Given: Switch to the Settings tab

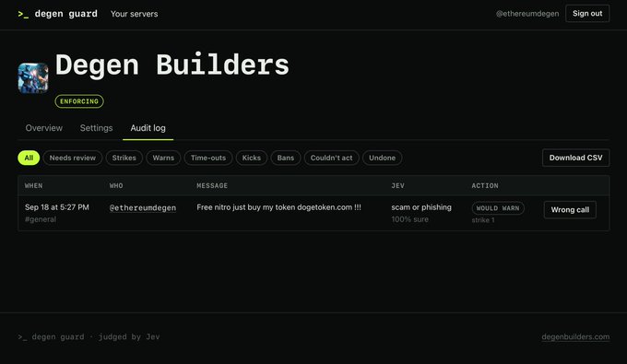Looking at the screenshot, I should click(97, 128).
